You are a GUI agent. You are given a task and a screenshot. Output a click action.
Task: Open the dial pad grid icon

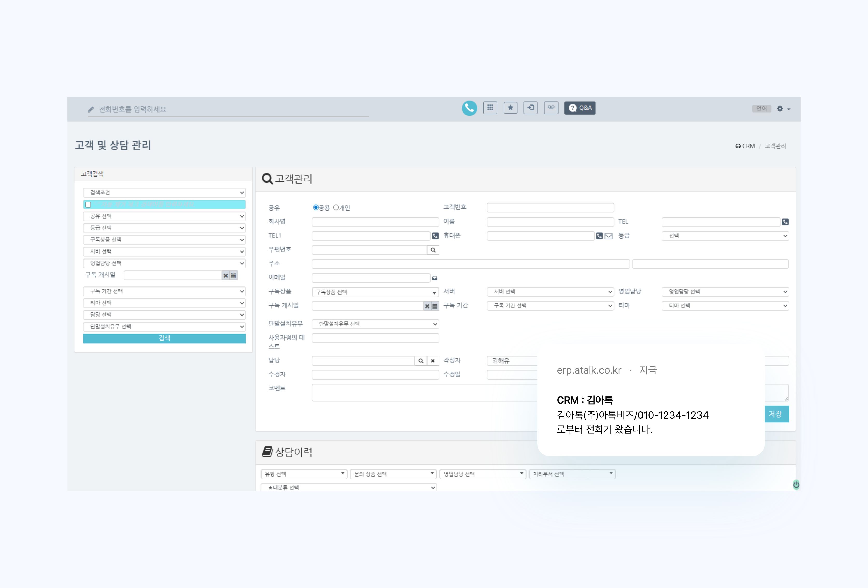[490, 108]
